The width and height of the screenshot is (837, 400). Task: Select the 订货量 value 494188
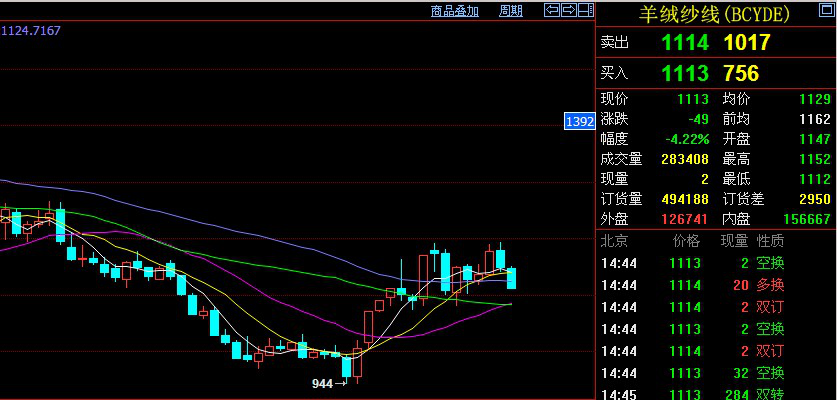pos(685,199)
